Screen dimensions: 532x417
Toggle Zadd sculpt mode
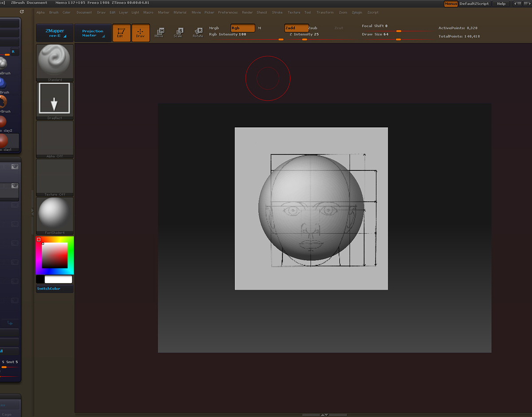point(297,28)
